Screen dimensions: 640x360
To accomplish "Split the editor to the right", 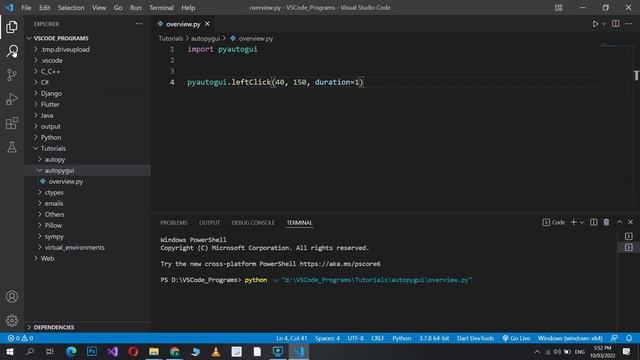I will tap(616, 24).
